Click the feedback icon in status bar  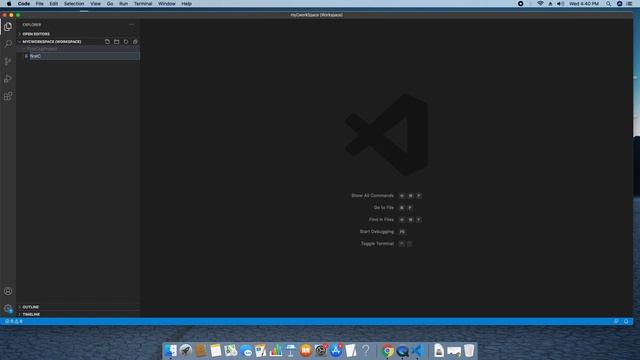tap(616, 322)
